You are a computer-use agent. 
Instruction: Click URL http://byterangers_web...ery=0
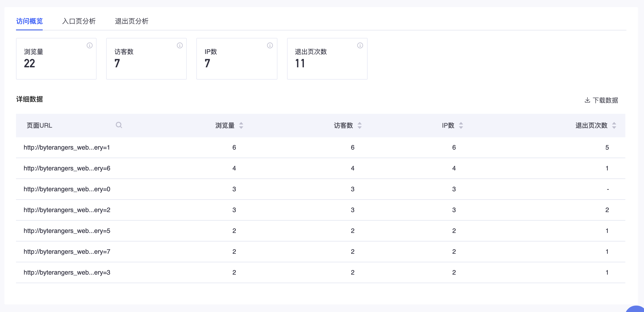point(67,189)
